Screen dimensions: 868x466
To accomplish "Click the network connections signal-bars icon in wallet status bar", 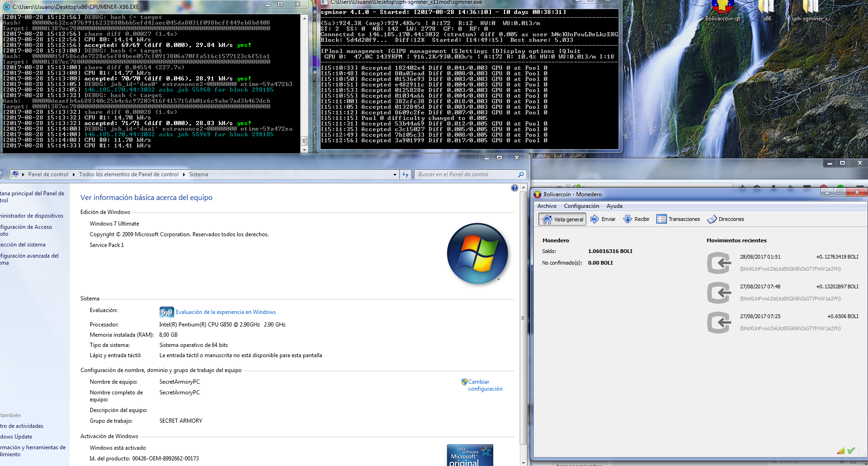I will click(841, 451).
